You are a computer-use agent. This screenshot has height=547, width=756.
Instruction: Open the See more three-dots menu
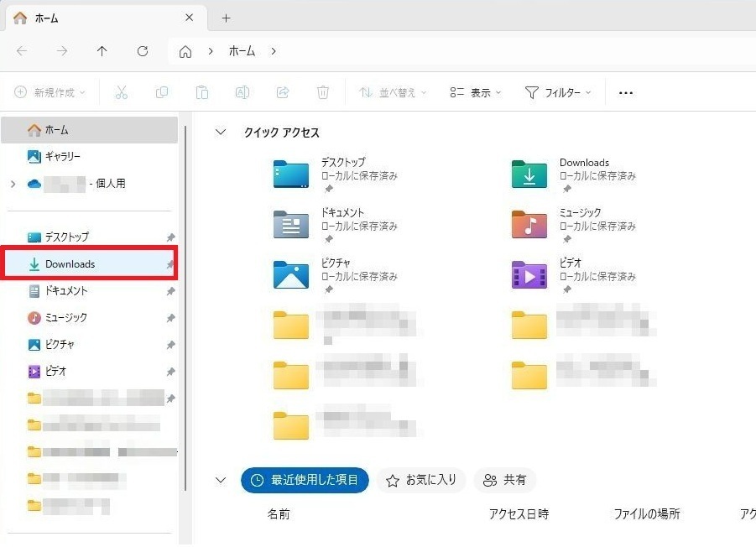626,93
